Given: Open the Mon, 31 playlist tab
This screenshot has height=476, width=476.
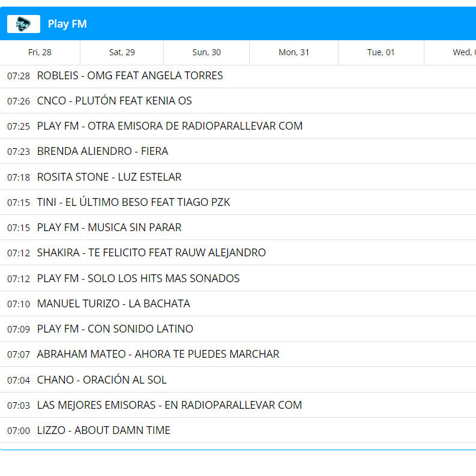Looking at the screenshot, I should (x=294, y=52).
